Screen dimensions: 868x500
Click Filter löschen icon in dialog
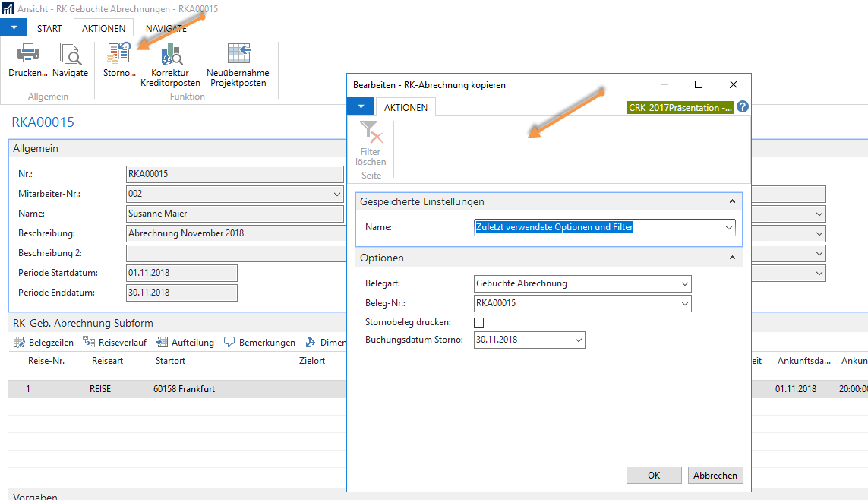(371, 133)
